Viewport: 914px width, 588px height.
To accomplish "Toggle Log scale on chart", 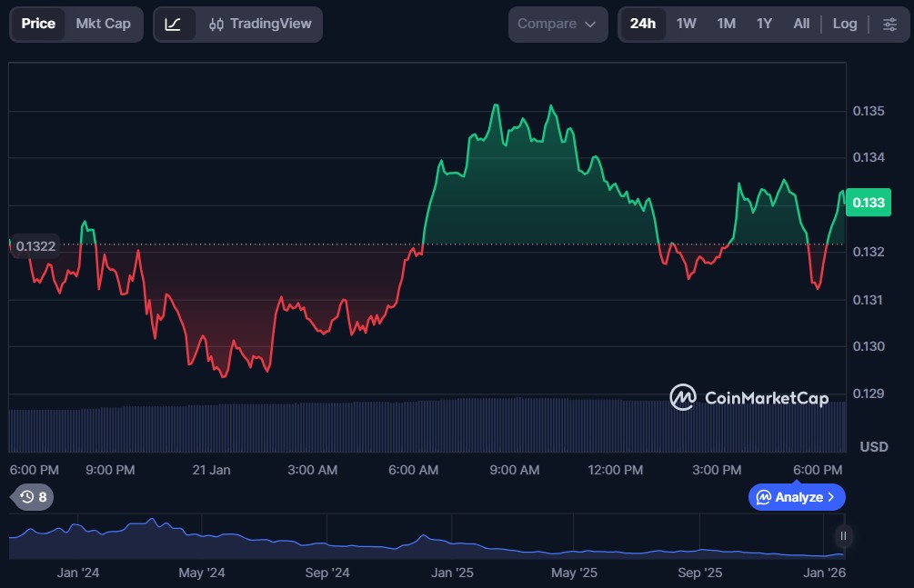I will tap(844, 25).
